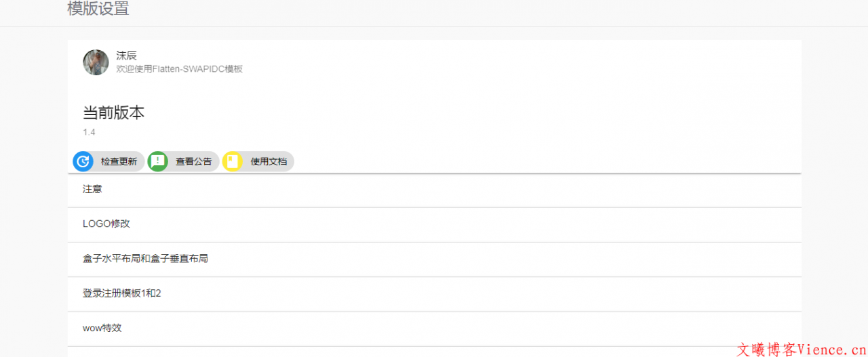Screen dimensions: 868x357
Task: Click the 文曦博客 watermark text
Action: click(767, 350)
